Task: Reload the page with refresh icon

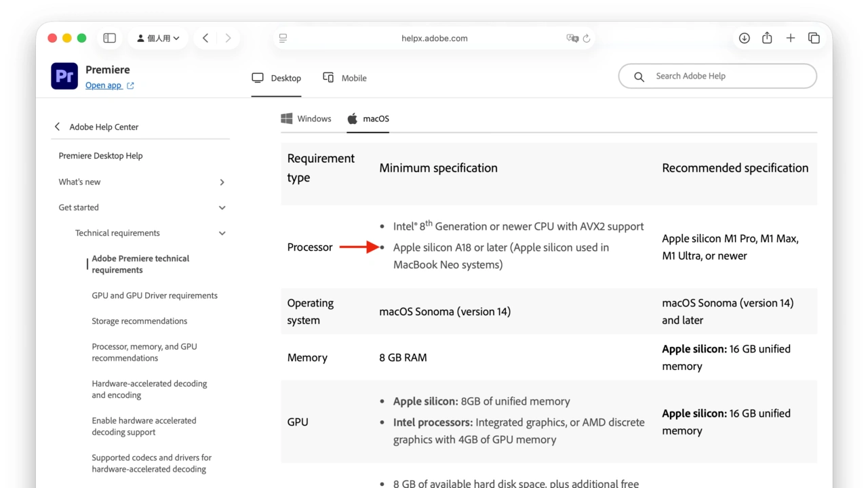Action: pyautogui.click(x=587, y=39)
